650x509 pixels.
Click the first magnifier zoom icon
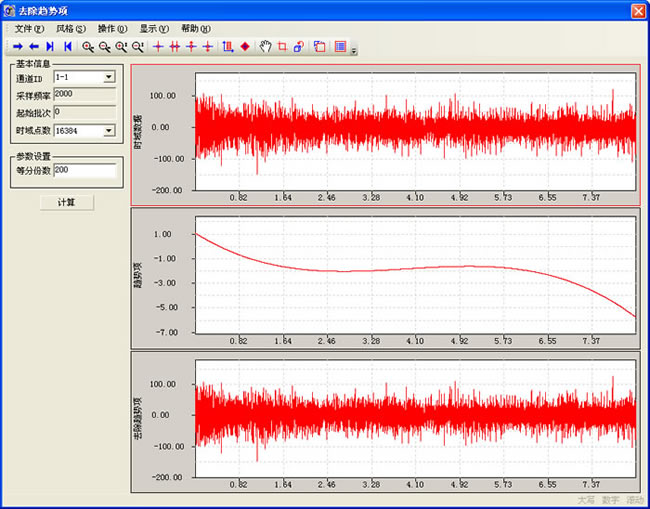click(x=88, y=46)
